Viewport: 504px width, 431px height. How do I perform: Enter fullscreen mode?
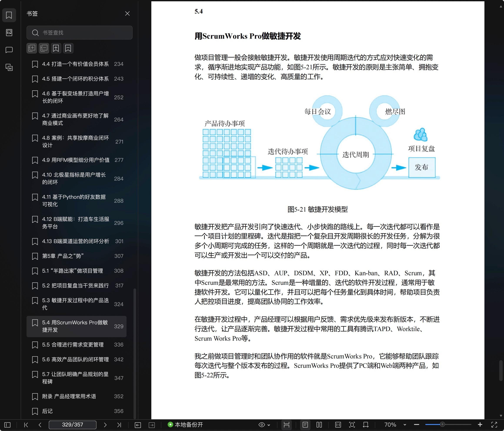(x=494, y=425)
